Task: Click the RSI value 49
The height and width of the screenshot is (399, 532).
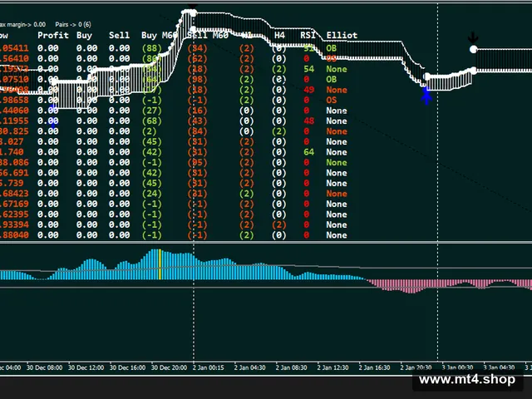Action: pos(308,90)
